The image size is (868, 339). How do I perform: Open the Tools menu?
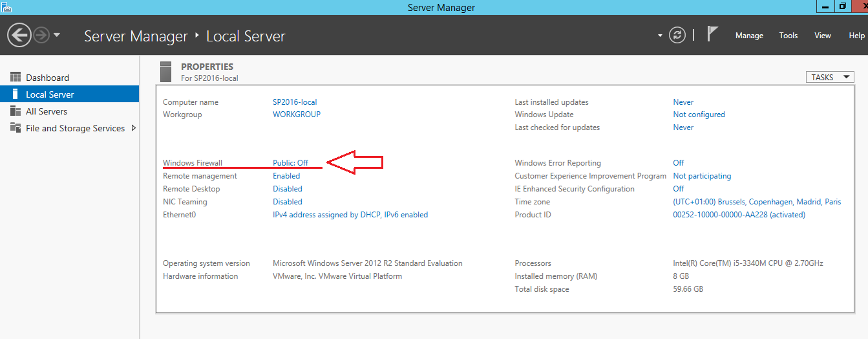point(789,36)
